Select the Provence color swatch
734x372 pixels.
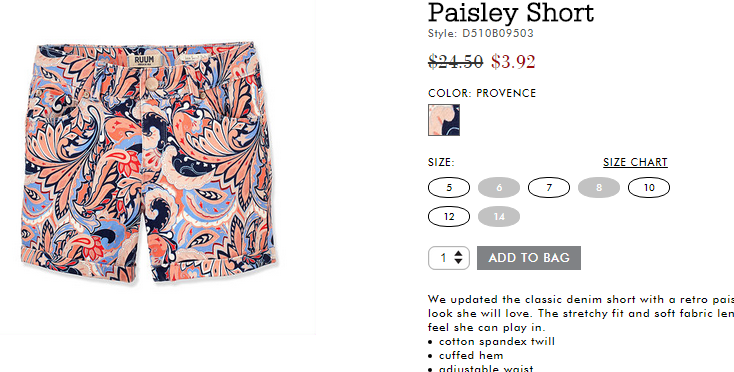coord(444,120)
